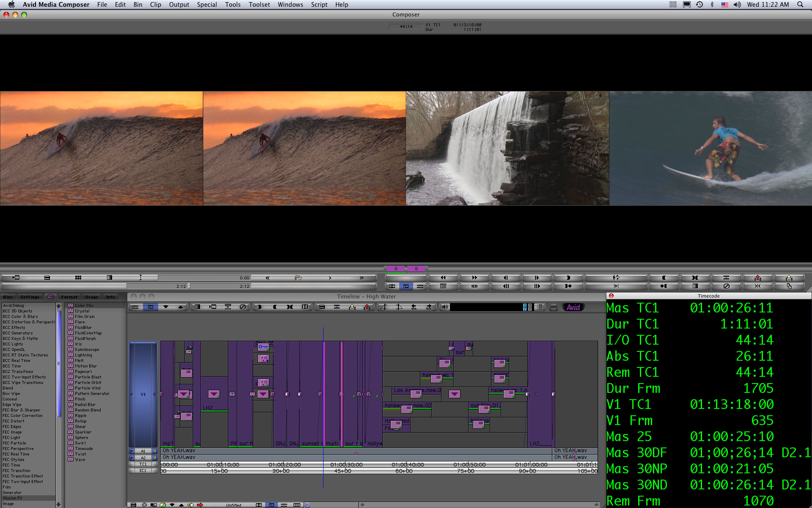This screenshot has width=812, height=508.
Task: Click the Step Forward one frame icon
Action: 536,278
